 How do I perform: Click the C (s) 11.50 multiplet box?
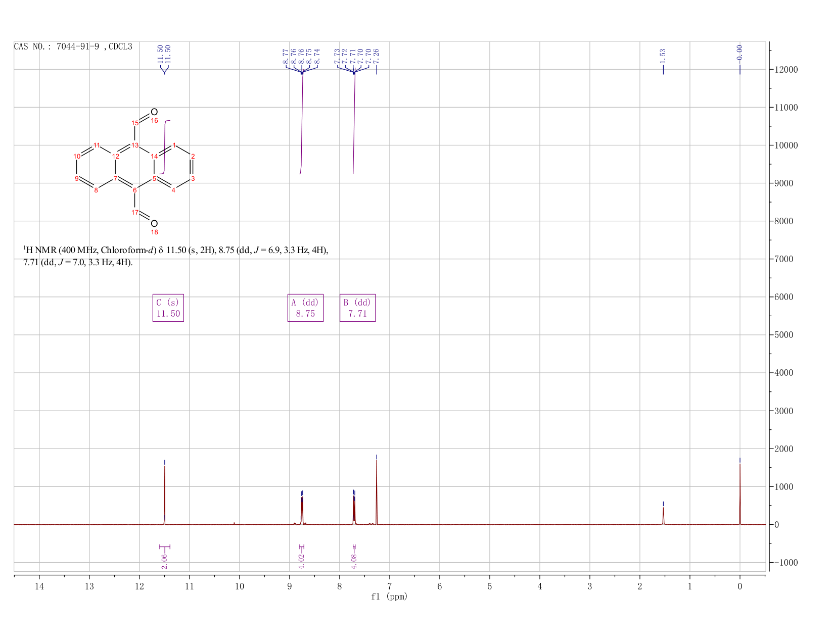[168, 308]
